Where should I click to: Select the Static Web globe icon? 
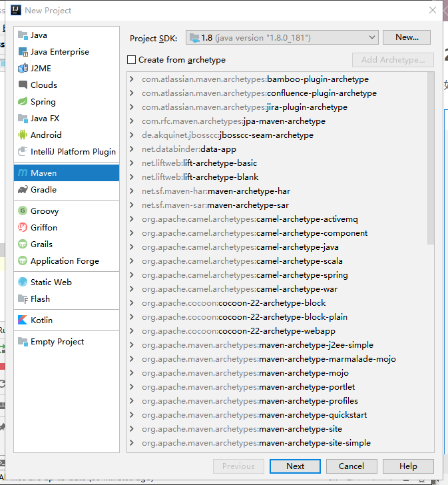click(23, 282)
